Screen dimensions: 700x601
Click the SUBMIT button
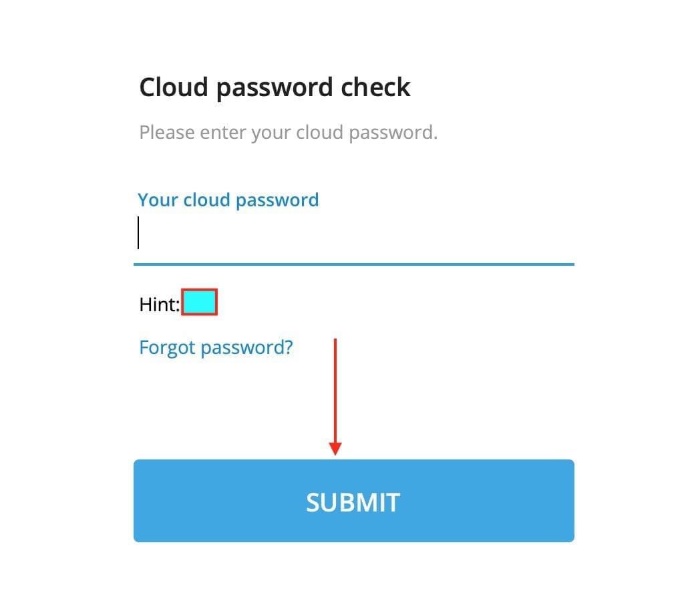click(353, 501)
